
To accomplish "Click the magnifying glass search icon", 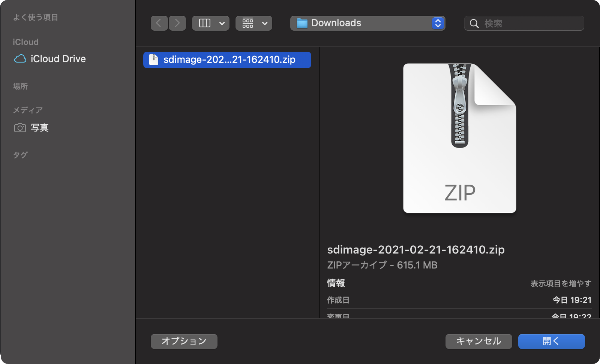I will coord(474,24).
